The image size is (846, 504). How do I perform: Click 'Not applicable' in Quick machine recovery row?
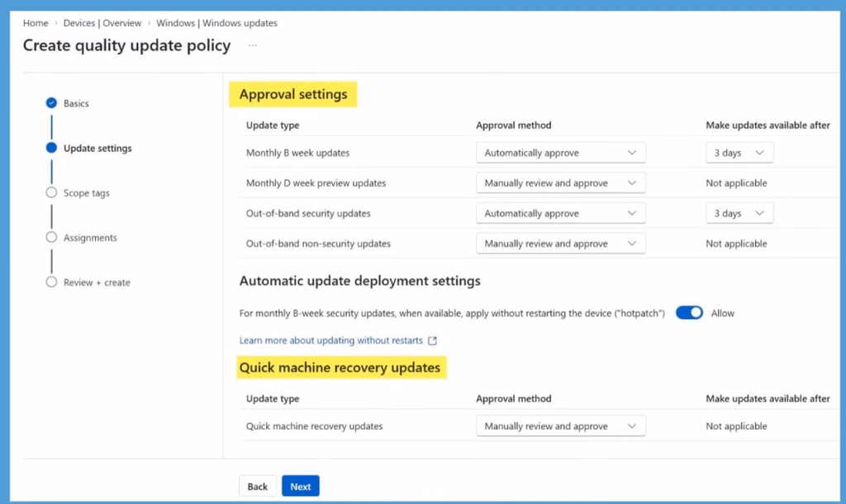coord(736,426)
